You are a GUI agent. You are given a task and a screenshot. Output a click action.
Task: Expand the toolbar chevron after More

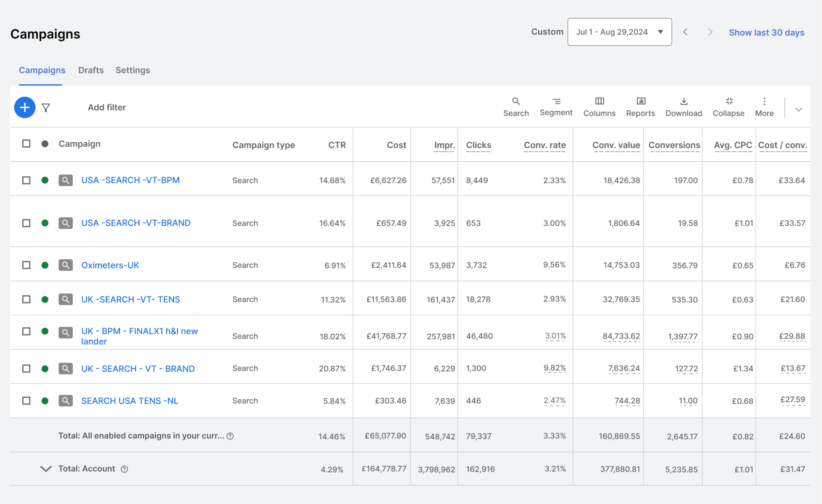(798, 110)
